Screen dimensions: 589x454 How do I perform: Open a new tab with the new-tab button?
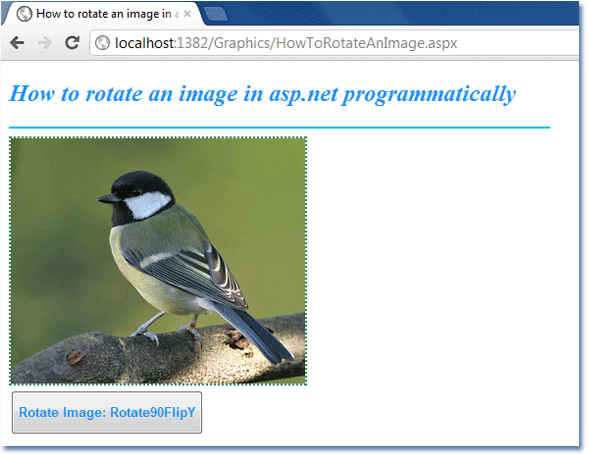[216, 14]
